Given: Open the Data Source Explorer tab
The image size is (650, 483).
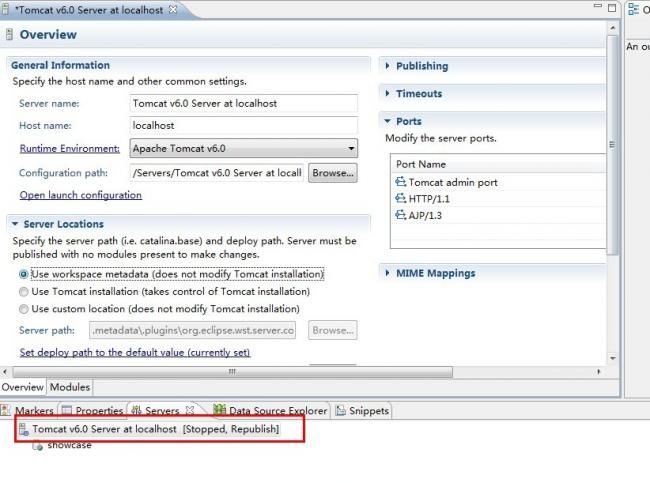Looking at the screenshot, I should tap(270, 410).
